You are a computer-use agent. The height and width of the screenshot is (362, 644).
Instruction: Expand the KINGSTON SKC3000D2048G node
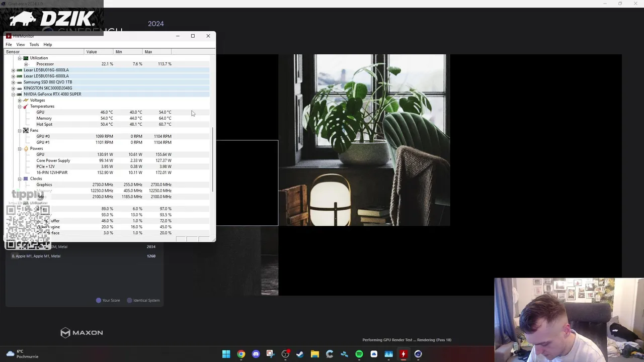coord(13,88)
